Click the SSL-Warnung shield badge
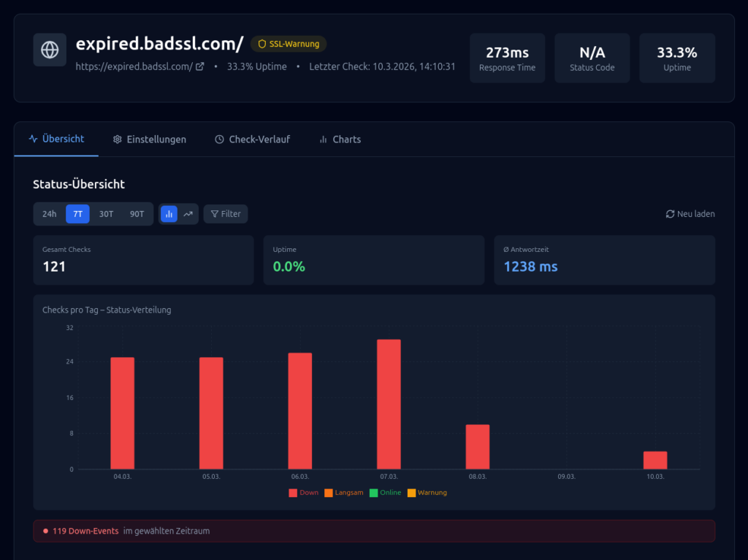Image resolution: width=748 pixels, height=560 pixels. (x=288, y=44)
